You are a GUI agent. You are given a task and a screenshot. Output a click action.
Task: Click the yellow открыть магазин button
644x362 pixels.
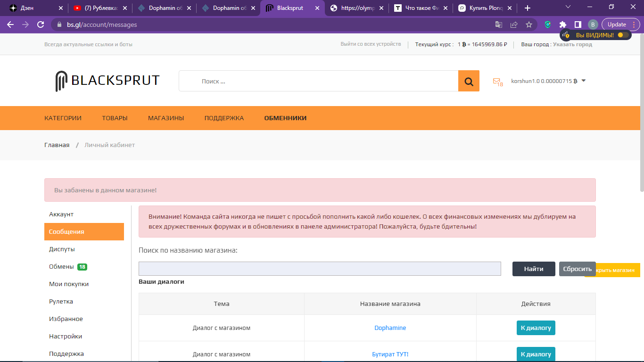(618, 270)
